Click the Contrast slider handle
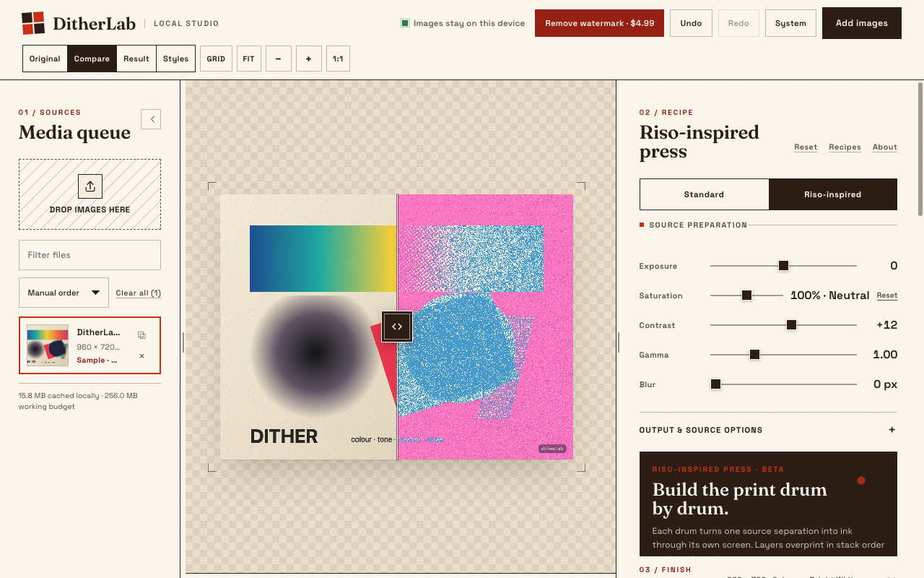 click(x=791, y=325)
